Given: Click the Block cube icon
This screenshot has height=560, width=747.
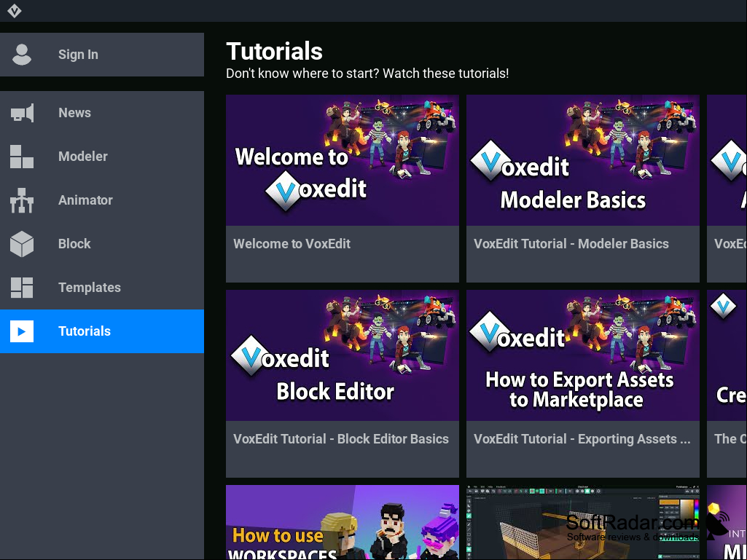Looking at the screenshot, I should 22,244.
